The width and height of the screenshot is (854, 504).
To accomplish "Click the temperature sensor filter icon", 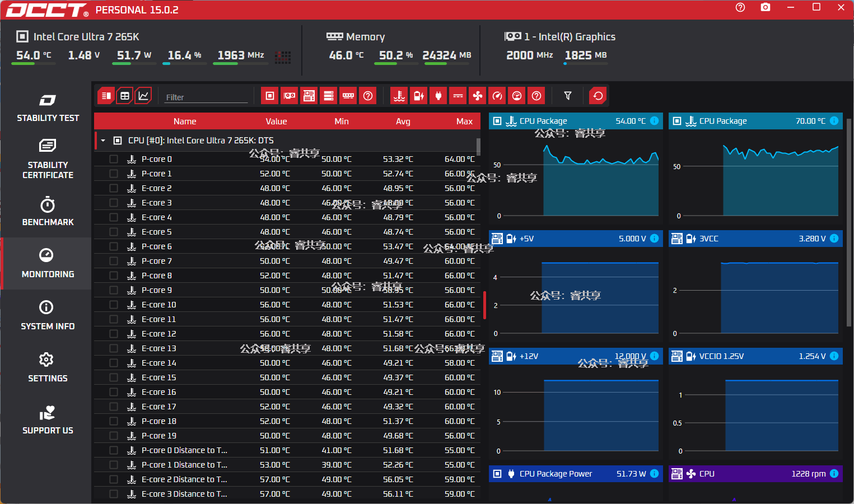I will (x=399, y=96).
